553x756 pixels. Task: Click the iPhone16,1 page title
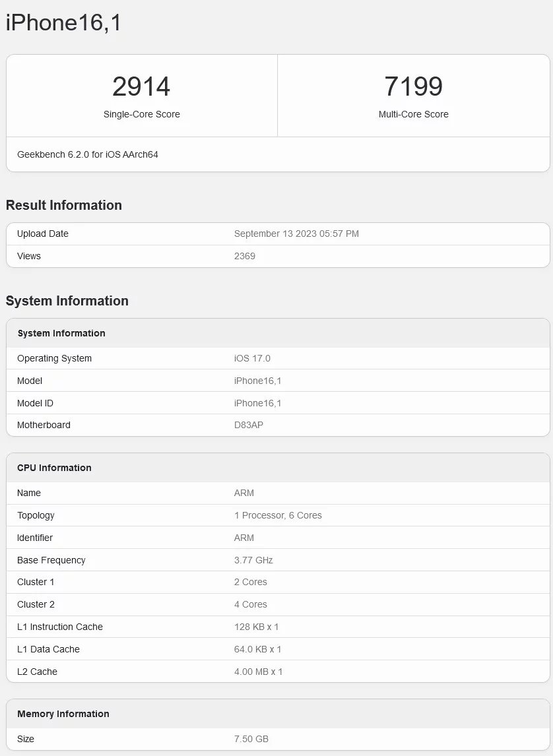[x=64, y=22]
